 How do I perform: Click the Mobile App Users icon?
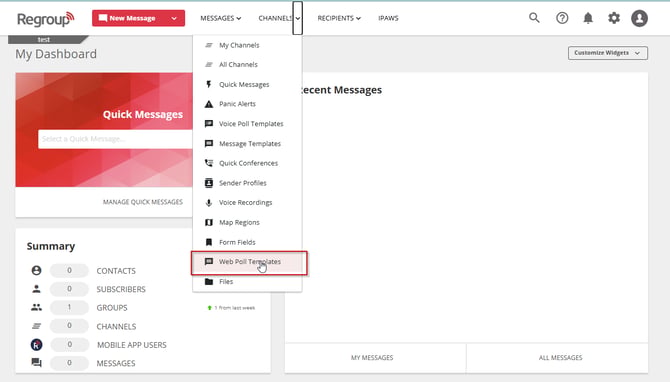(36, 344)
